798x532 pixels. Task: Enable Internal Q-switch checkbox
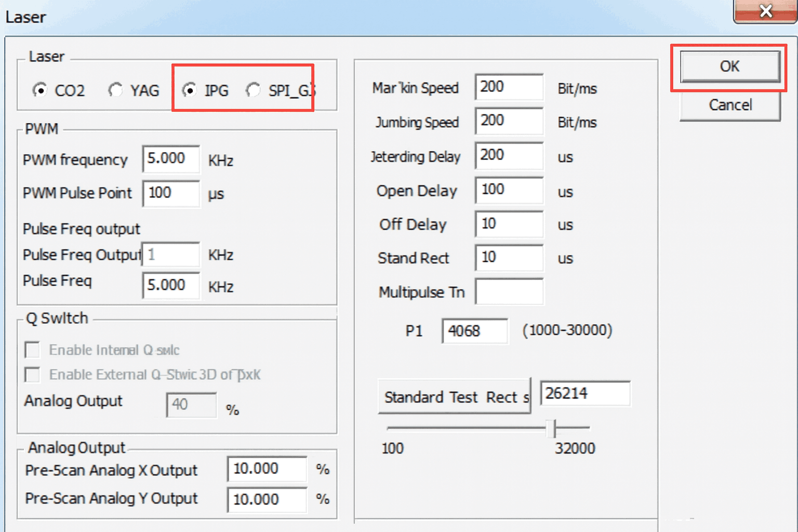pos(33,350)
